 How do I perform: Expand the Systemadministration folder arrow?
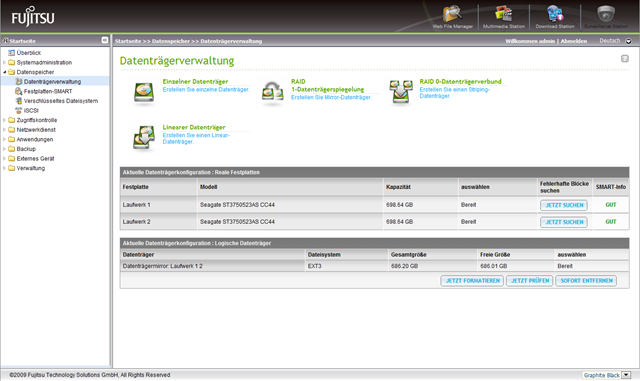[x=4, y=62]
